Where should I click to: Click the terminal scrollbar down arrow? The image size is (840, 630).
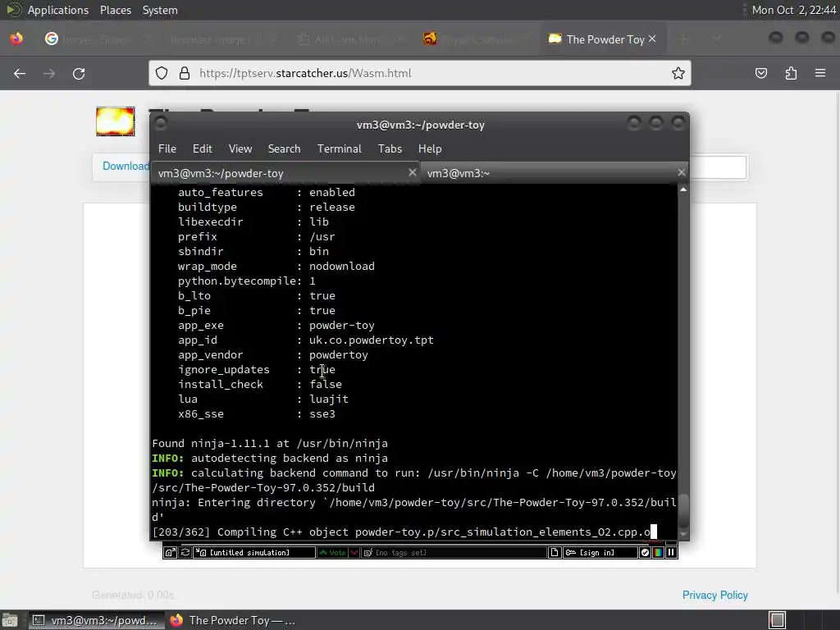683,534
